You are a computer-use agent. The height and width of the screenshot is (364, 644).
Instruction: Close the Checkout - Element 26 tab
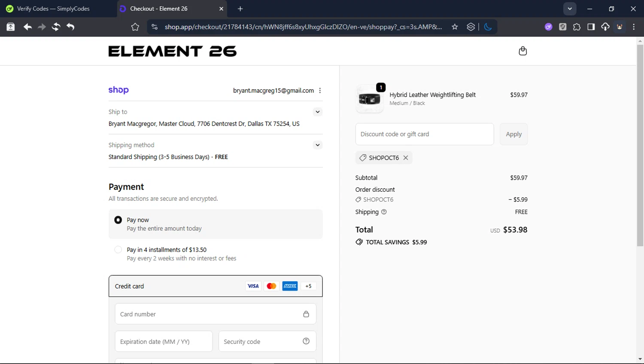tap(221, 9)
